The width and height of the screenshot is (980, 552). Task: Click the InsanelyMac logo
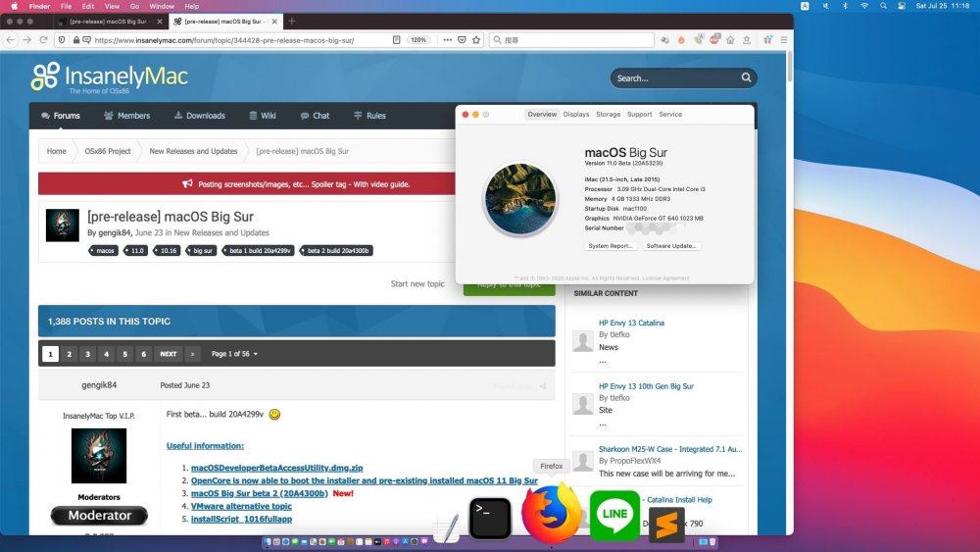tap(110, 77)
